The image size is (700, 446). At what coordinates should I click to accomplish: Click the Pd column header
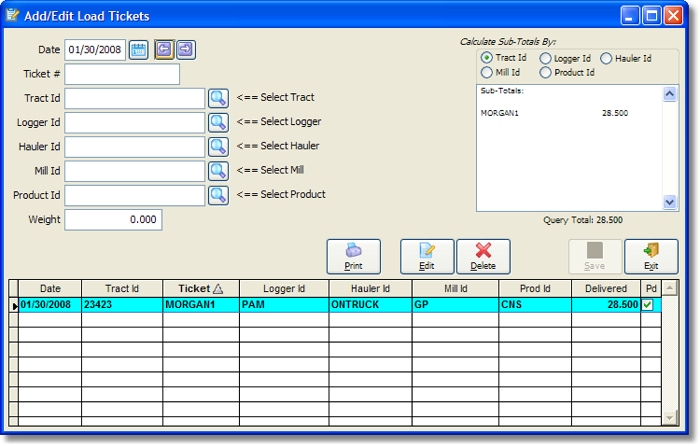(651, 288)
